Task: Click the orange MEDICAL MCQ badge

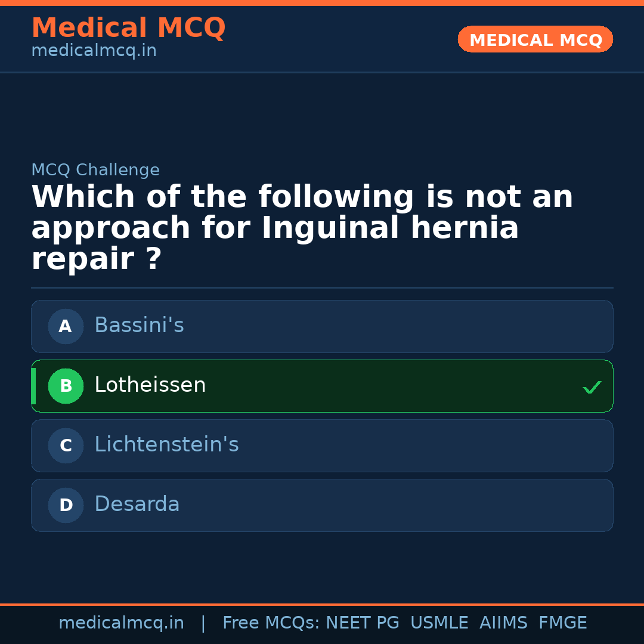Action: 535,39
